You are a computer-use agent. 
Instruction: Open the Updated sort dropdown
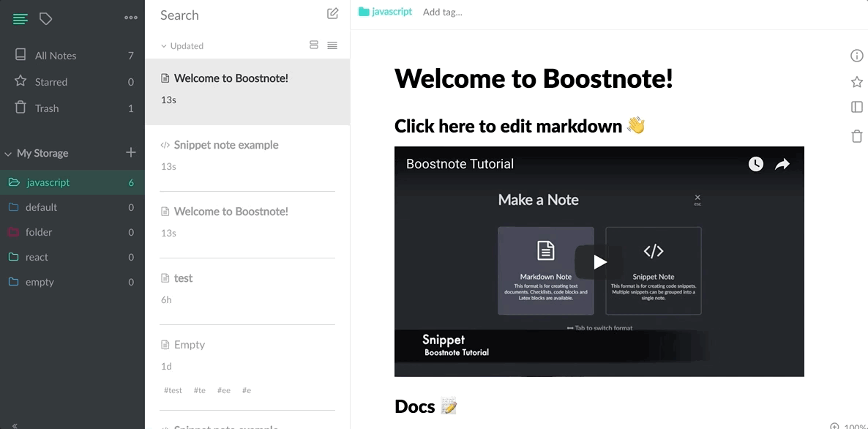point(182,46)
